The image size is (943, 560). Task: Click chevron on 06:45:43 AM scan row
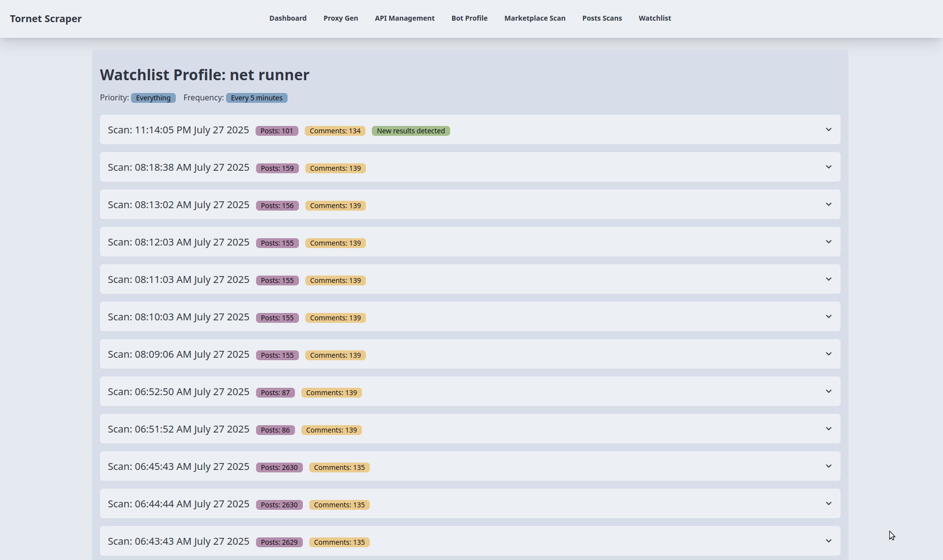[x=828, y=467]
